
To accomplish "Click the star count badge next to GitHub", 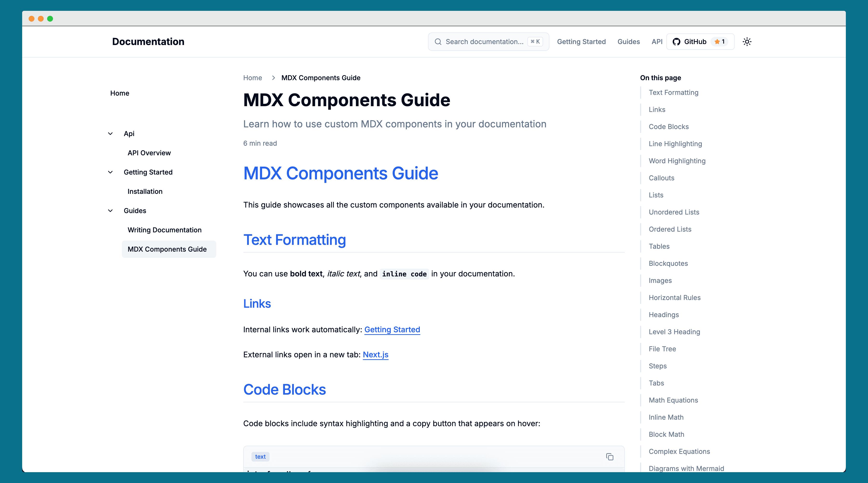I will [x=720, y=41].
